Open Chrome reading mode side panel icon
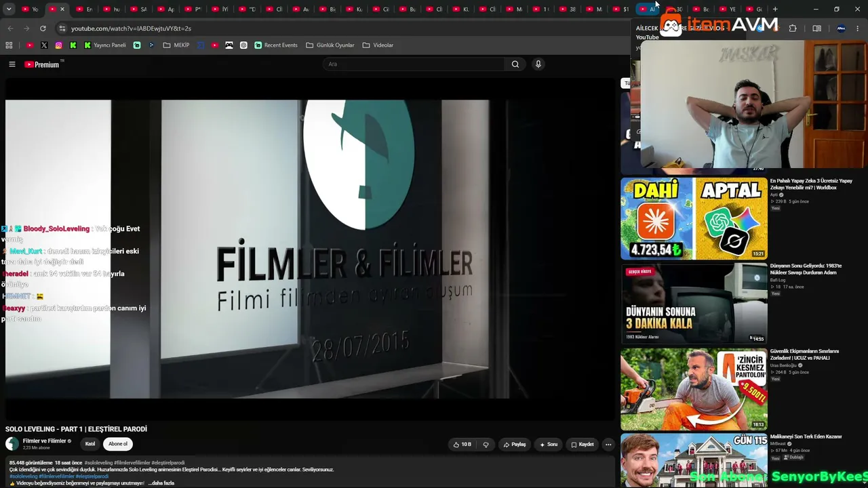 pos(817,28)
